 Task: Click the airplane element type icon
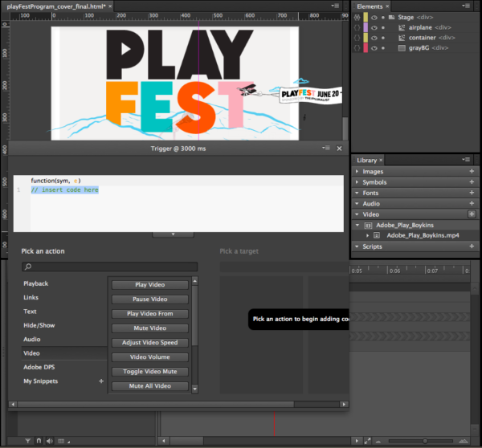(x=402, y=27)
